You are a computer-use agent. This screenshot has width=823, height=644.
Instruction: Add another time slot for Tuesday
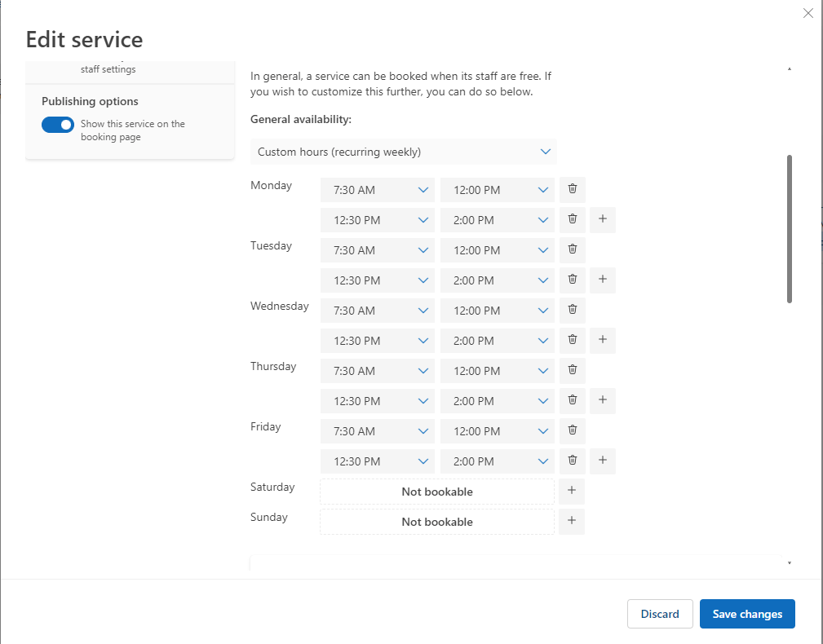pos(603,280)
